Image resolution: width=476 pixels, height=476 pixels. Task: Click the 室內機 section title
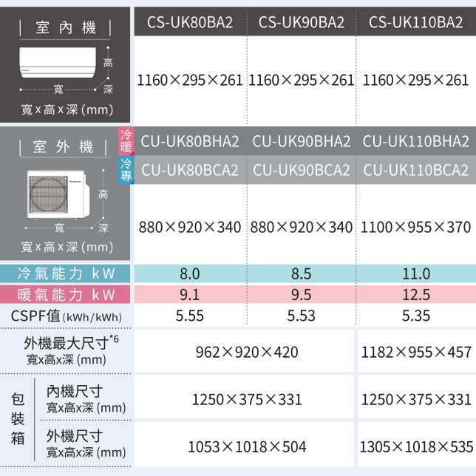point(66,28)
